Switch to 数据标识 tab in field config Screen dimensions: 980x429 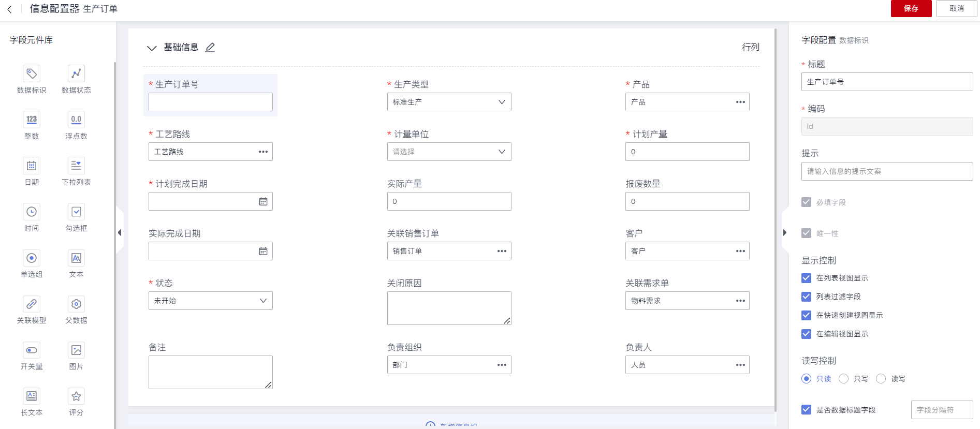[x=854, y=40]
